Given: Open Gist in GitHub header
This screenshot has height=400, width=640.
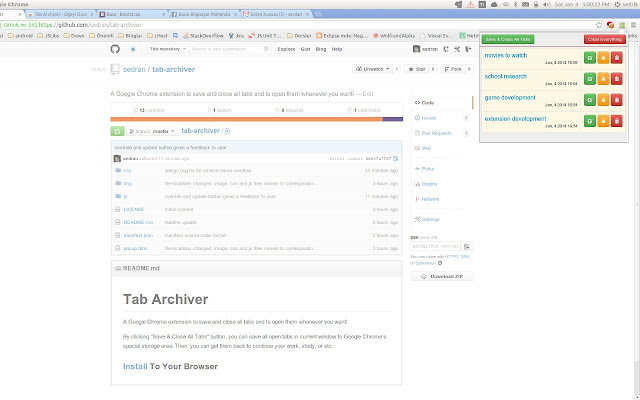Looking at the screenshot, I should 305,49.
